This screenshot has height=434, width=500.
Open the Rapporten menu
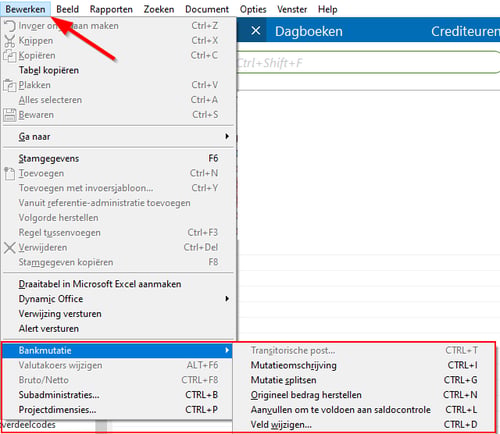point(111,9)
